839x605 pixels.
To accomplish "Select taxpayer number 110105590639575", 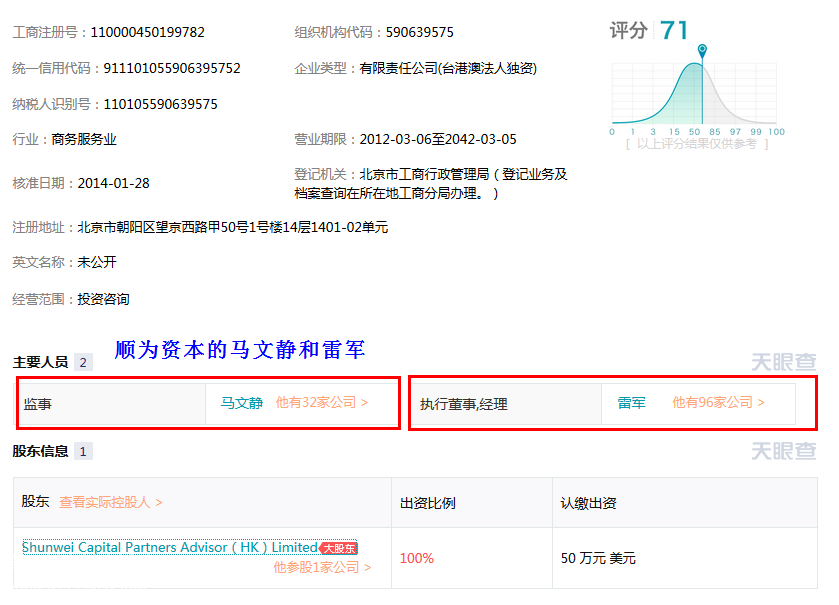I will pos(161,104).
